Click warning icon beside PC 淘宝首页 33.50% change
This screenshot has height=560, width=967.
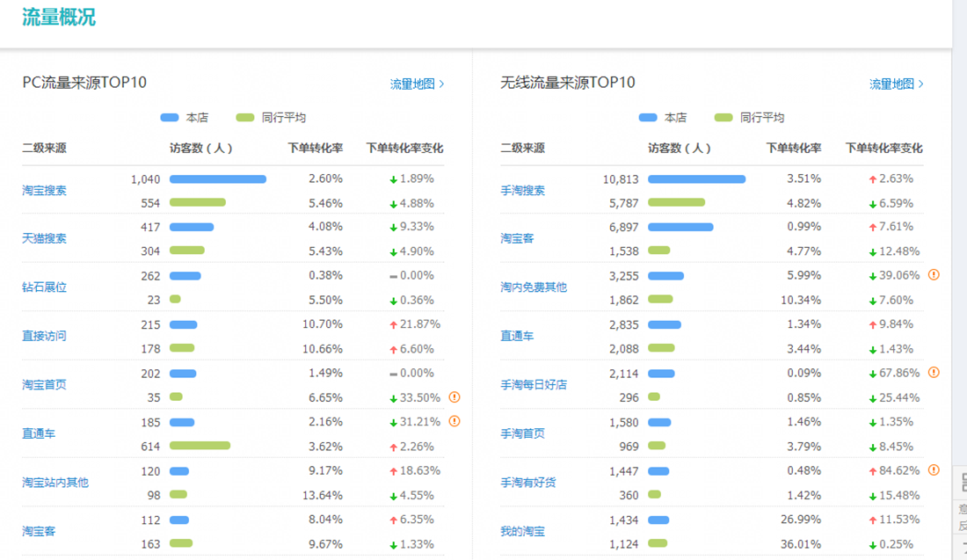(x=454, y=397)
